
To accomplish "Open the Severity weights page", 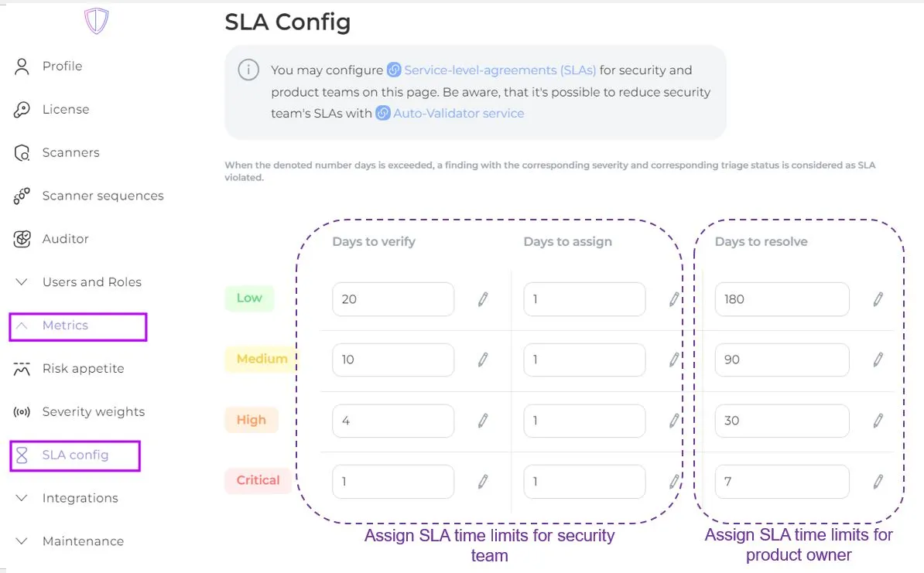I will coord(93,412).
